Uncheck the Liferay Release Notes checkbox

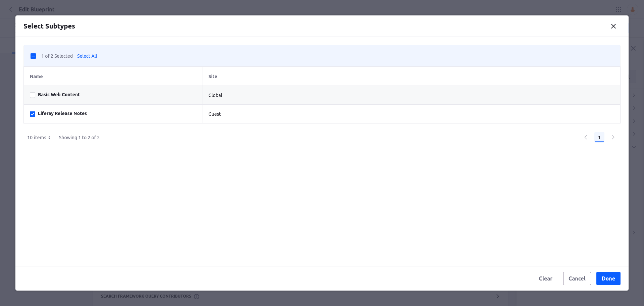[x=33, y=114]
